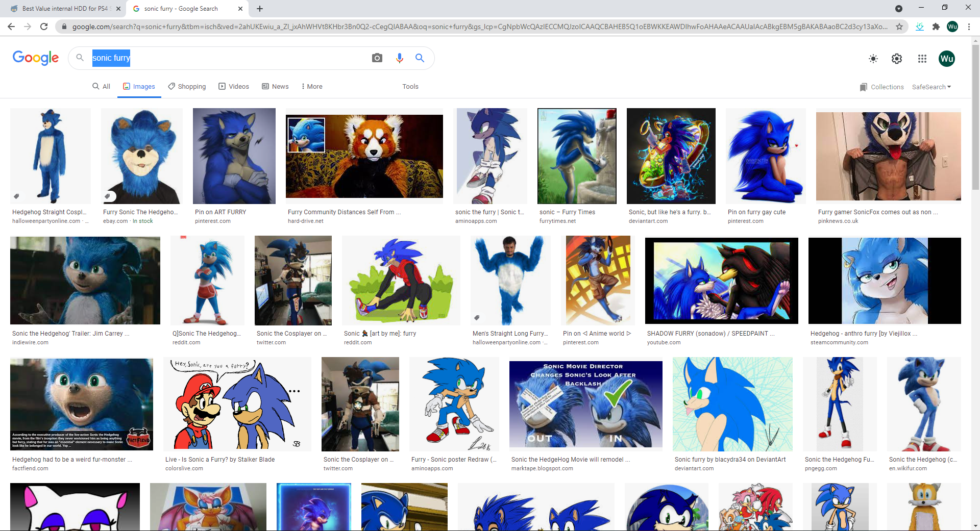
Task: Open Google quick settings gear
Action: pyautogui.click(x=897, y=59)
